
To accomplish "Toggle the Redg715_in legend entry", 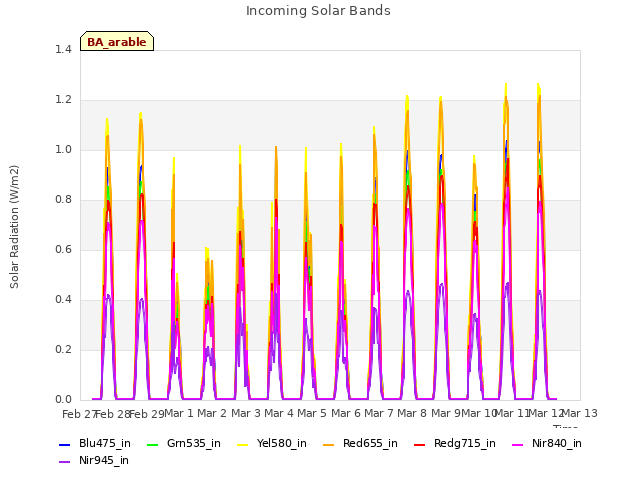I will tap(455, 444).
